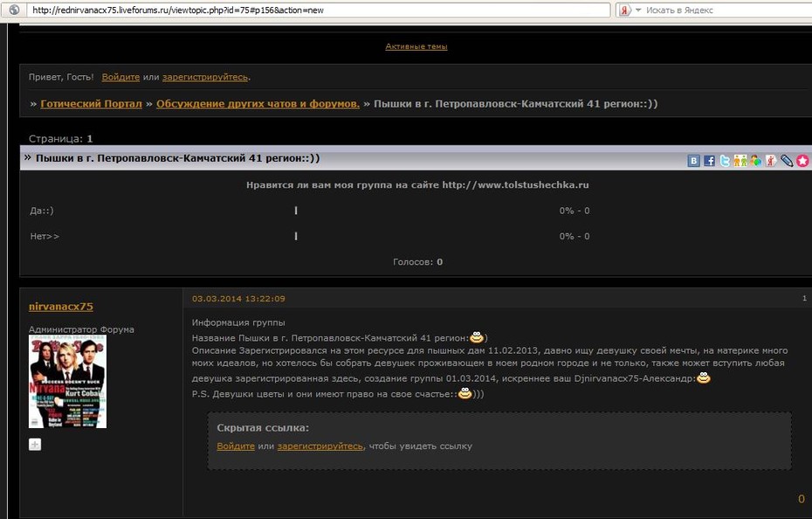Share topic on Twitter

tap(725, 161)
